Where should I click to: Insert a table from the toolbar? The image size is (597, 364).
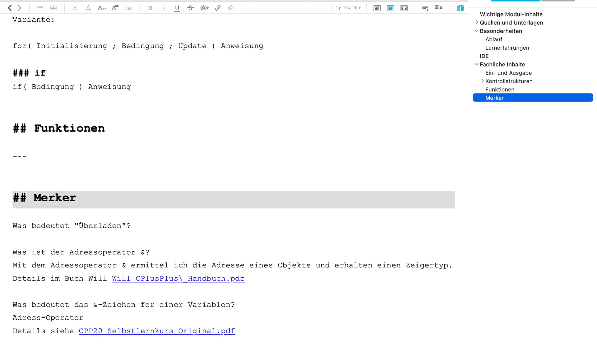53,8
